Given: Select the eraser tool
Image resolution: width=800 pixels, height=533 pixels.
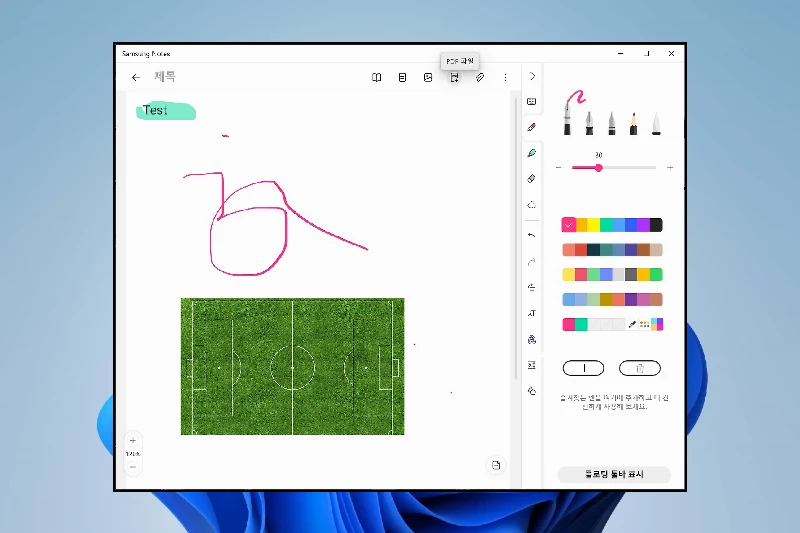Looking at the screenshot, I should pos(532,179).
